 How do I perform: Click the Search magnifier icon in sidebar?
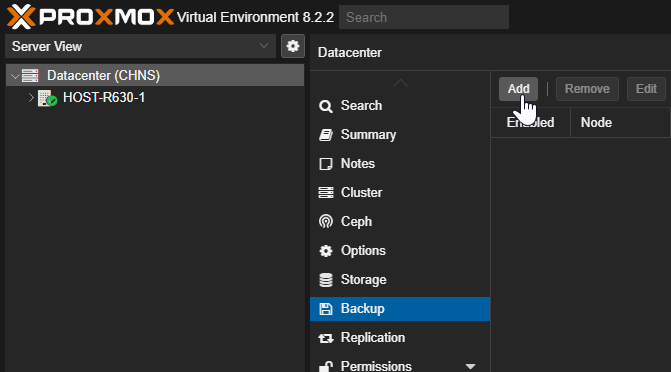tap(326, 106)
